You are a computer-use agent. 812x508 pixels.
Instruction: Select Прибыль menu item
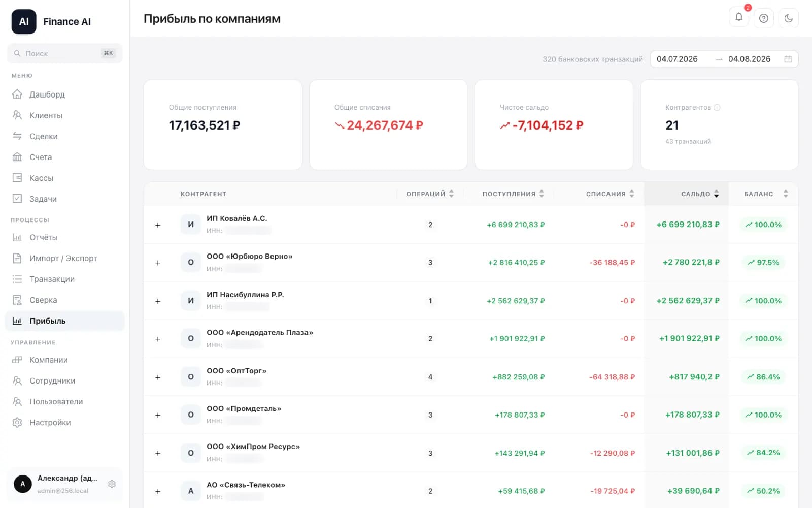(x=65, y=321)
